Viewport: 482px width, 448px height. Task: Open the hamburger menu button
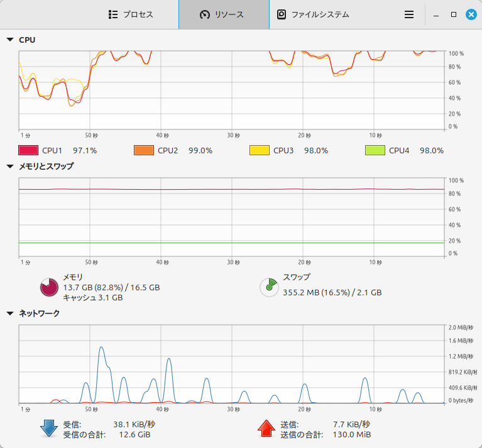point(409,14)
